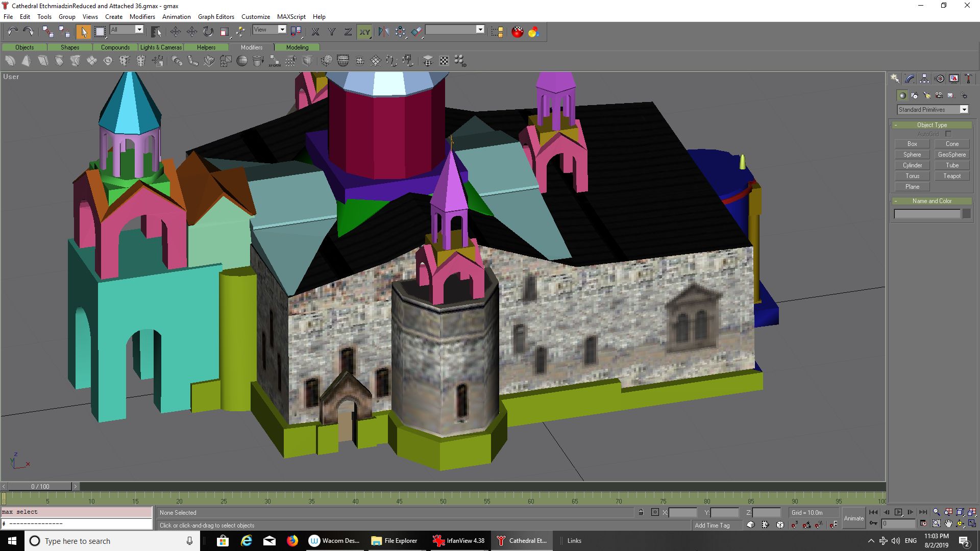Toggle the Restrict to XY plane button

pos(364,32)
